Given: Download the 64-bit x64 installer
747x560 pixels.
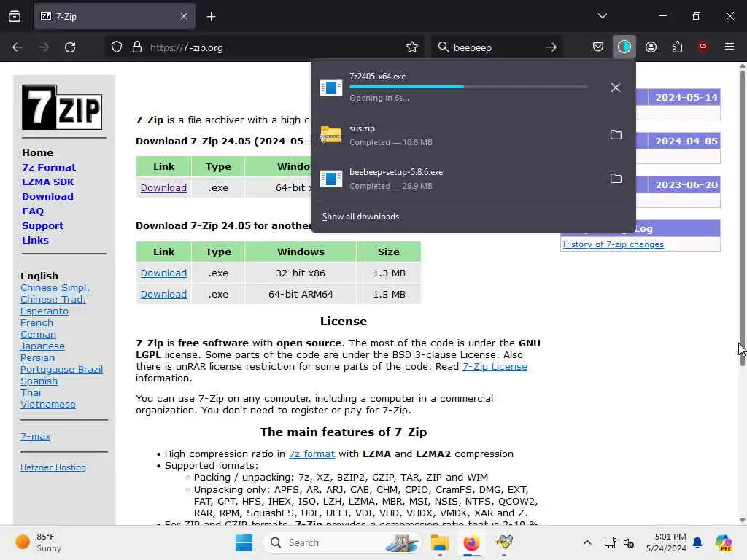Looking at the screenshot, I should [x=163, y=187].
